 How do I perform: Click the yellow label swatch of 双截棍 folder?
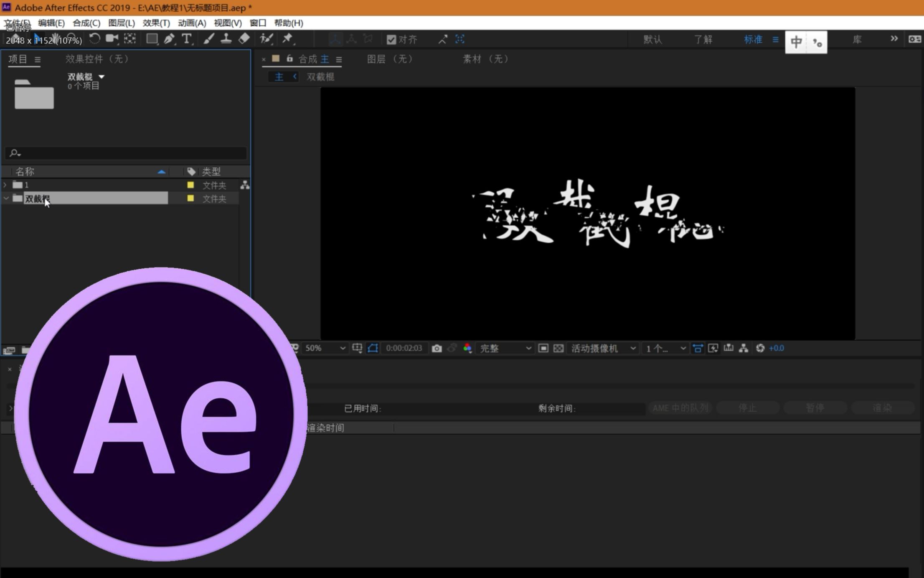point(190,199)
